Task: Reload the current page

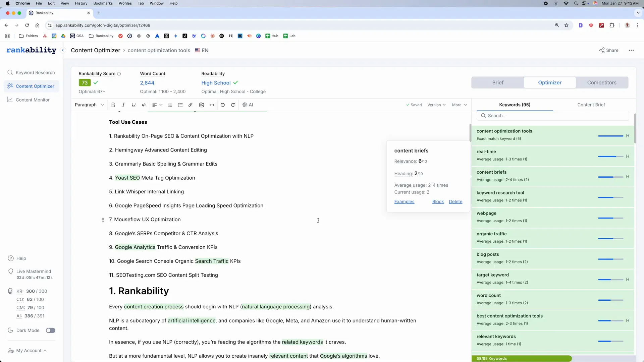Action: pyautogui.click(x=27, y=25)
